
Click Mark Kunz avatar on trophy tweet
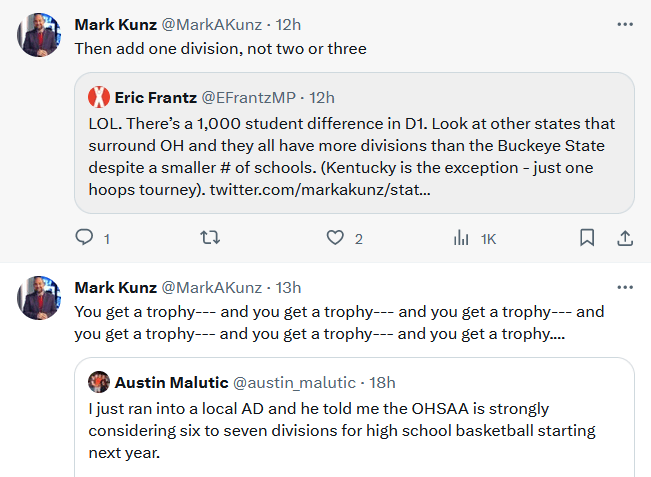(39, 298)
